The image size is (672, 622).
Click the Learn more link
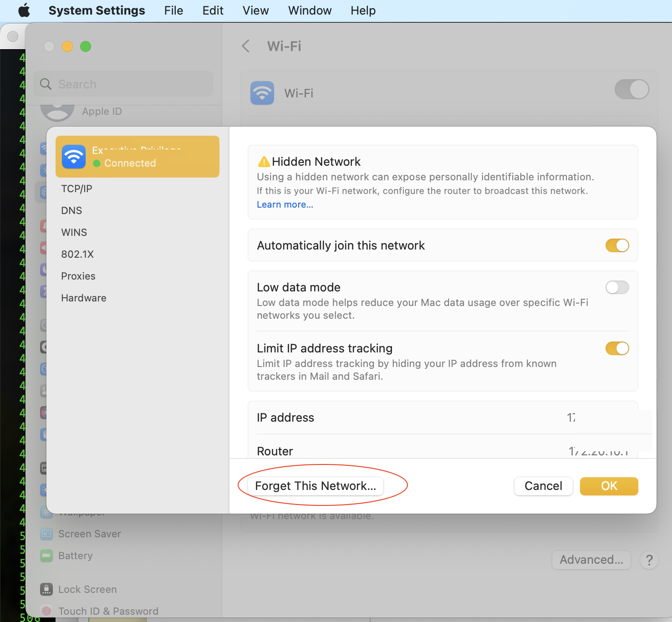pyautogui.click(x=285, y=204)
